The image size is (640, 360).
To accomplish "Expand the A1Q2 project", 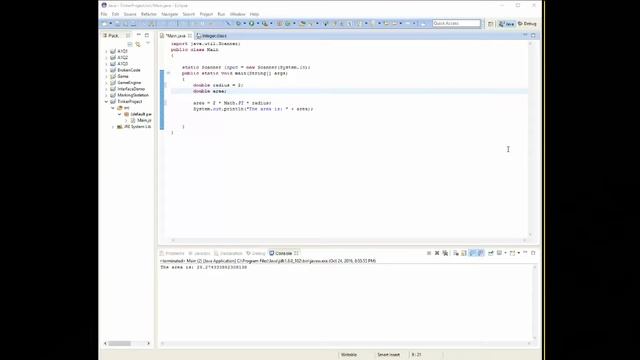I will point(107,58).
